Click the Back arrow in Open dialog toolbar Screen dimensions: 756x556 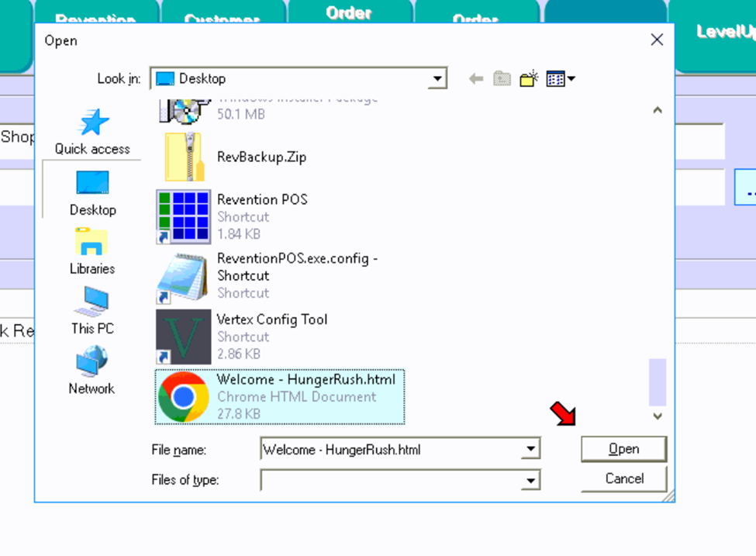tap(476, 78)
